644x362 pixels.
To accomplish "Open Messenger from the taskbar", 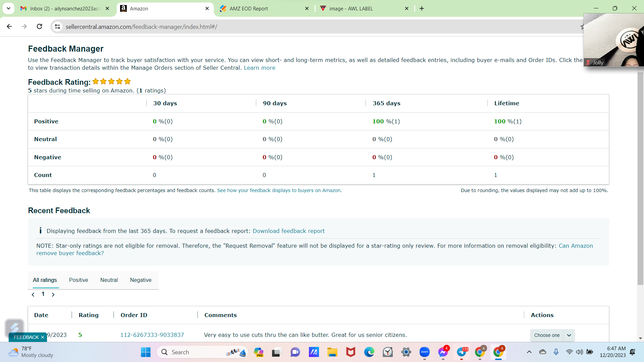I will point(443,352).
